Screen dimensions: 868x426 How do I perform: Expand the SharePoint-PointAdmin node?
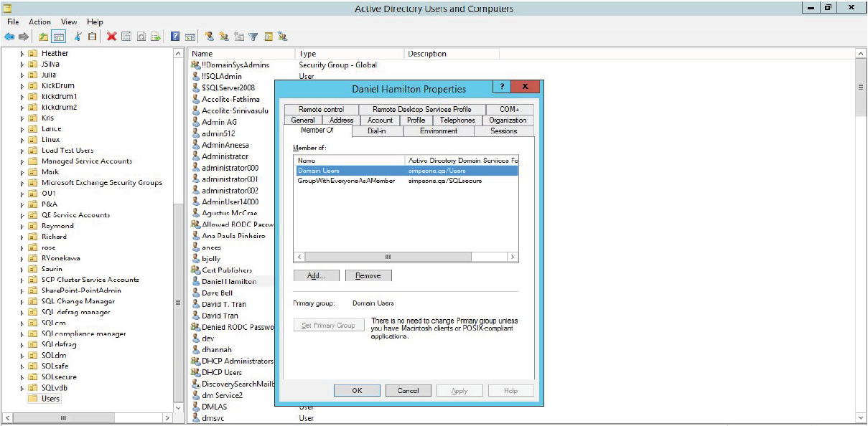point(22,290)
